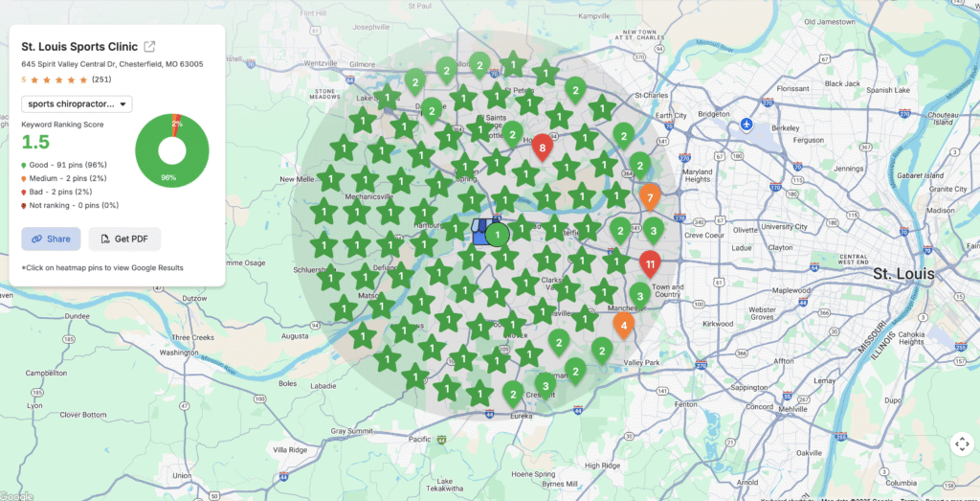Open the sports chiropractor keyword dropdown
This screenshot has height=501, width=980.
pyautogui.click(x=77, y=103)
